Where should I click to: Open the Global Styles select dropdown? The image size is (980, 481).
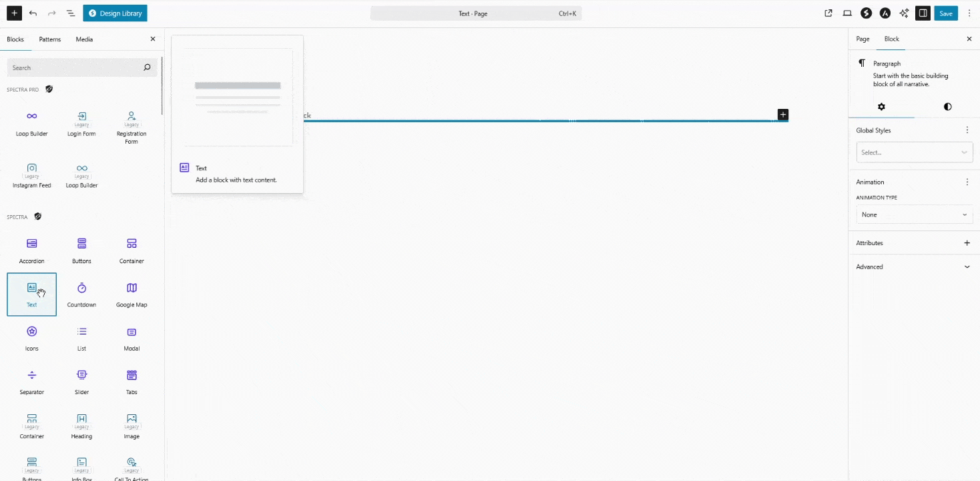(914, 152)
